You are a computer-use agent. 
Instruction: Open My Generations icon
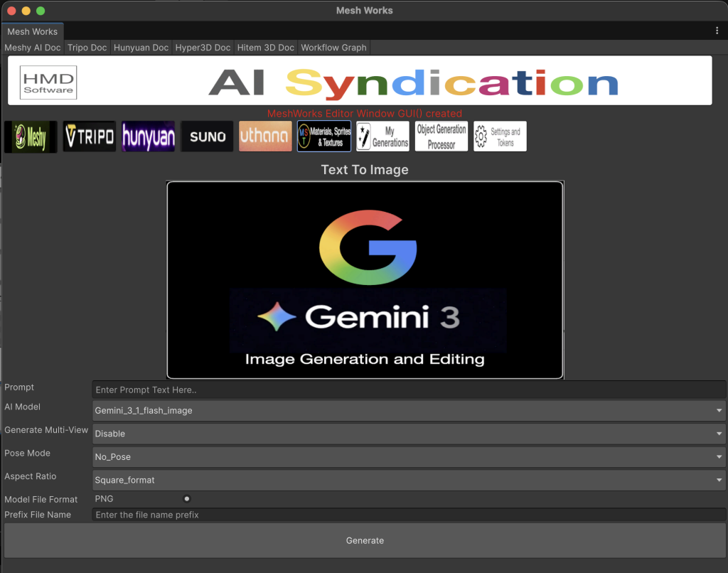point(382,136)
